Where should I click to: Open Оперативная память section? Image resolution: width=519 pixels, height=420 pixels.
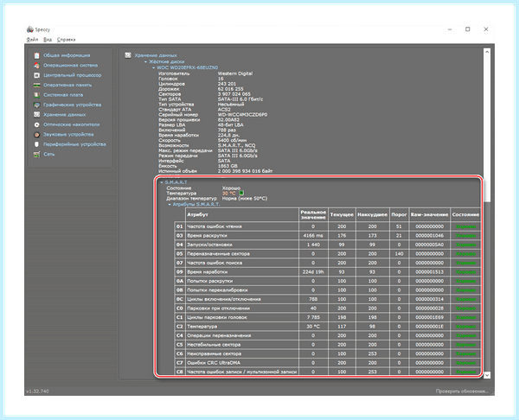pos(67,86)
